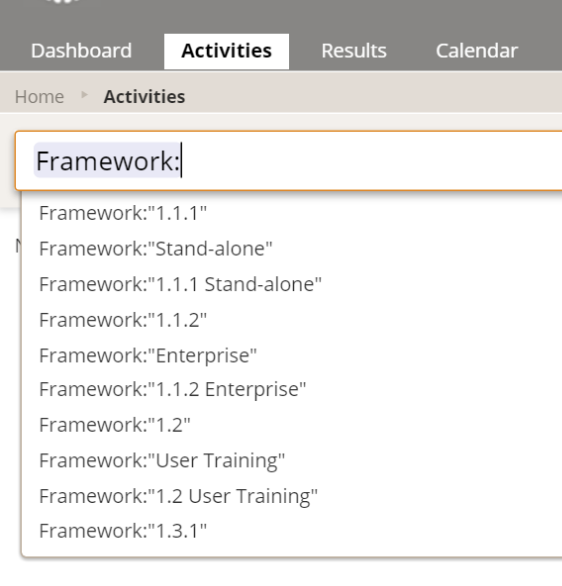Go to the Calendar tab
Image resolution: width=562 pixels, height=586 pixels.
click(x=476, y=51)
